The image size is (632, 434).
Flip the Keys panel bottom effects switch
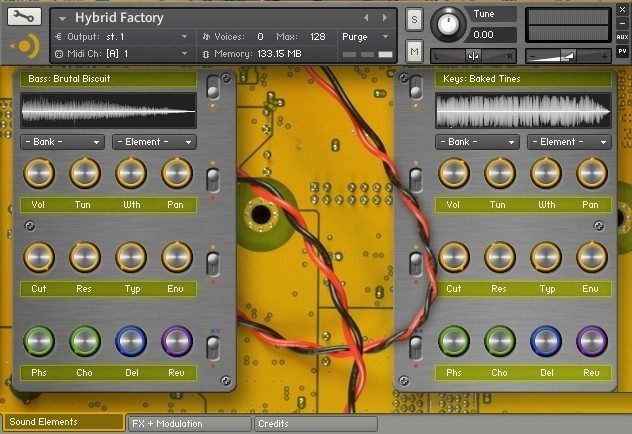pyautogui.click(x=416, y=348)
